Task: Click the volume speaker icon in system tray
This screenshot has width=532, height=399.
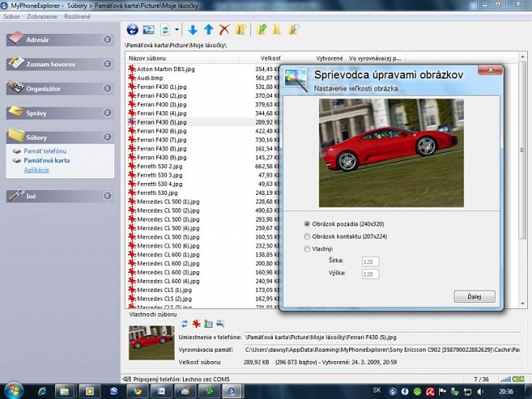Action: click(x=481, y=392)
